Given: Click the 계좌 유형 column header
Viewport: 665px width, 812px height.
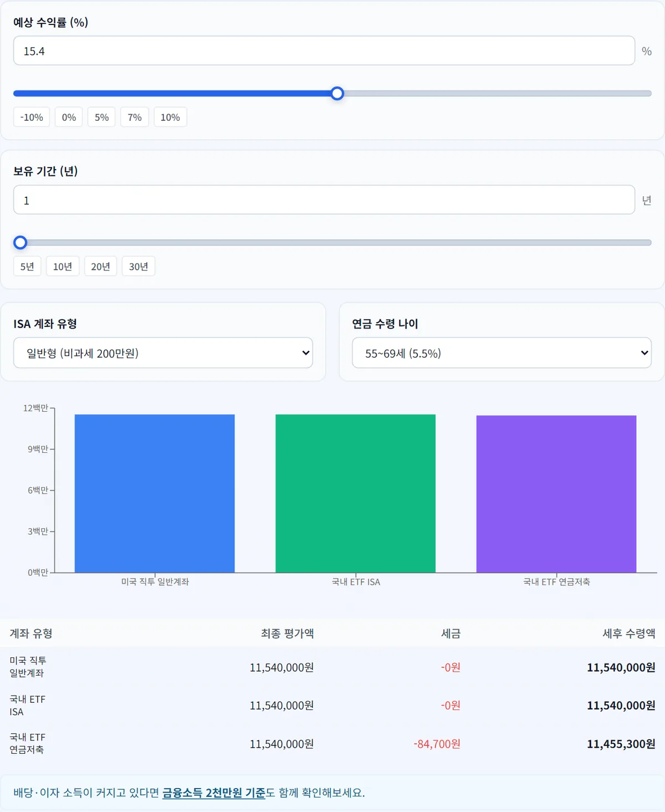Looking at the screenshot, I should (x=31, y=634).
